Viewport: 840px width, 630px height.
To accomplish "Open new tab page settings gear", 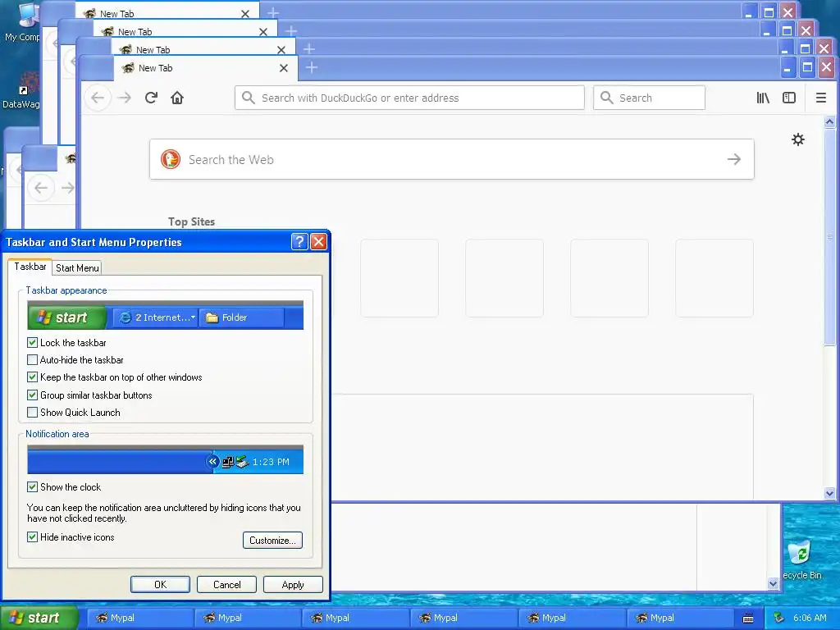I will [x=798, y=139].
